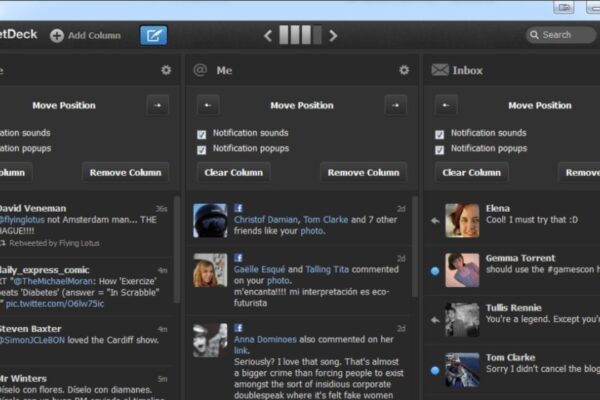Click the blue unread dot beside Gemma Torrent

pyautogui.click(x=435, y=271)
